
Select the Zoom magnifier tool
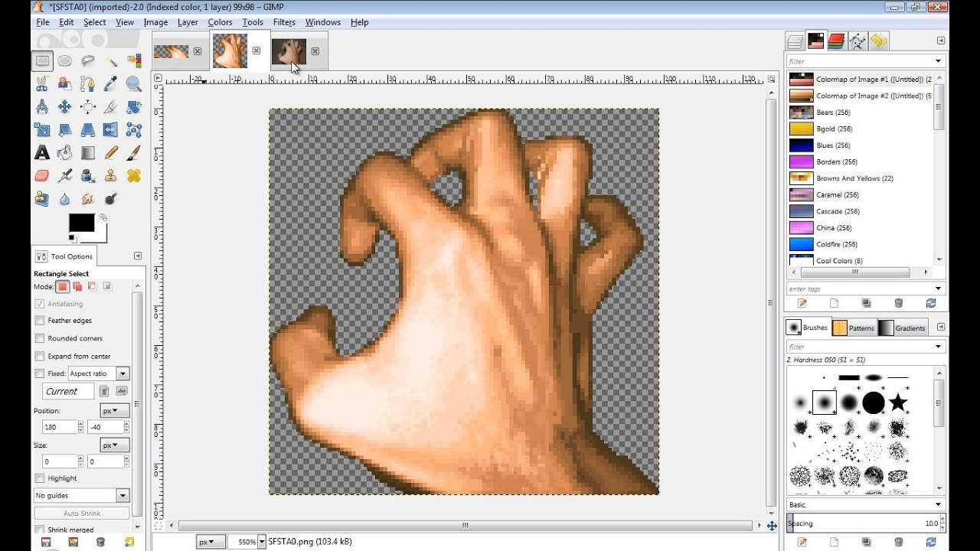tap(134, 84)
